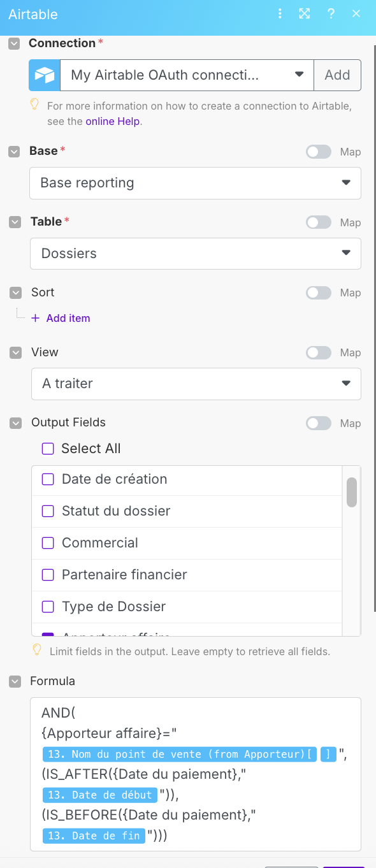Close the Airtable panel
The width and height of the screenshot is (376, 868).
[356, 14]
